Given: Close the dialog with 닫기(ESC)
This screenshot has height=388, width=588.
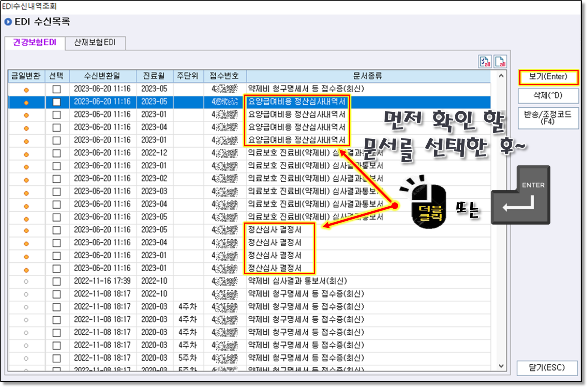Looking at the screenshot, I should click(547, 368).
